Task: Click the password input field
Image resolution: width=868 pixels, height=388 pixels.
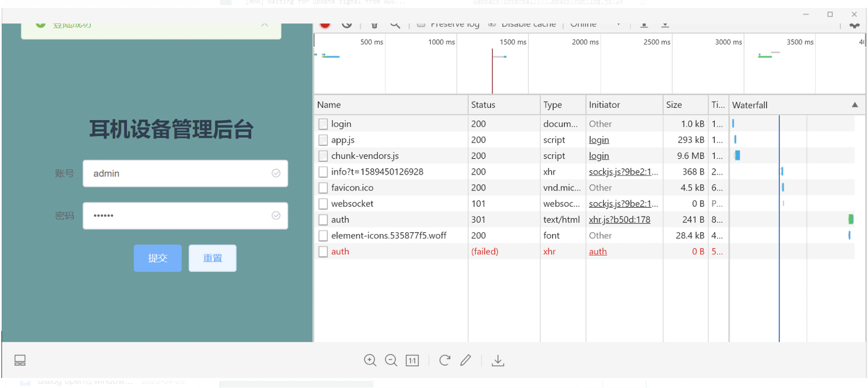Action: [185, 216]
